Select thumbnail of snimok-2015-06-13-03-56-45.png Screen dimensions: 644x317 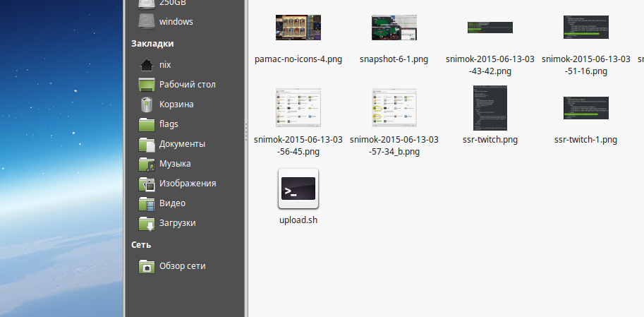click(x=298, y=108)
